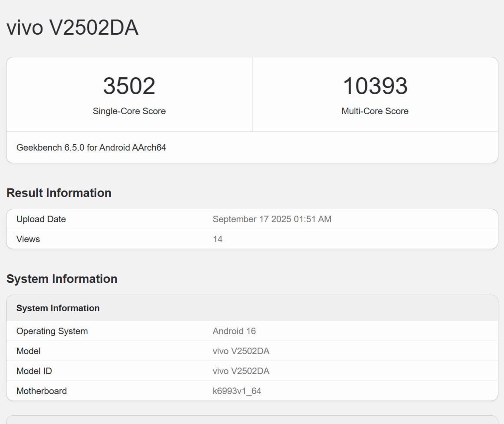Click the Motherboard row label
This screenshot has height=424, width=504.
coord(41,391)
